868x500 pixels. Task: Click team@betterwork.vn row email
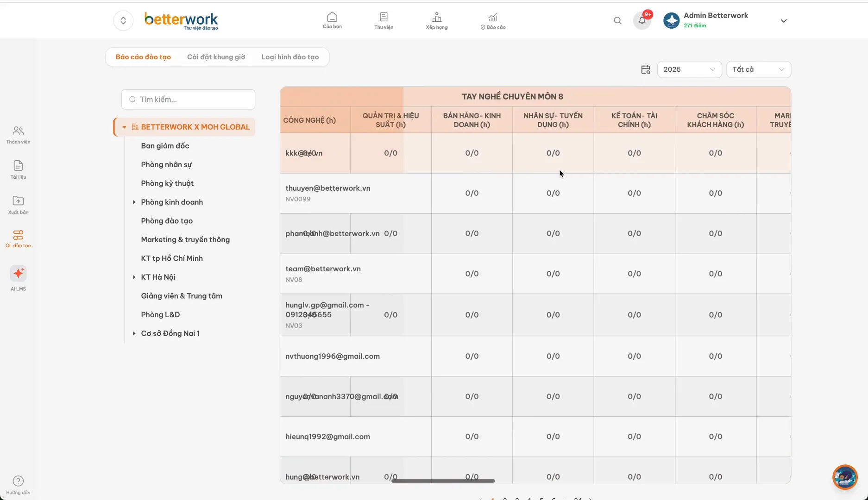[x=323, y=269]
